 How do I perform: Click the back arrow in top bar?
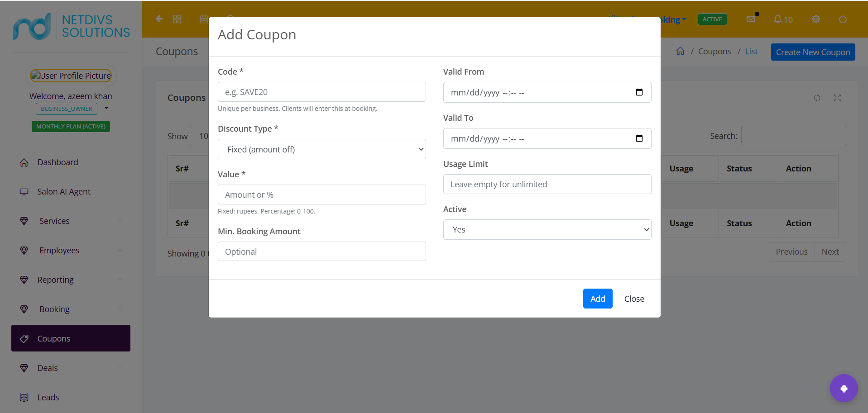click(x=159, y=19)
